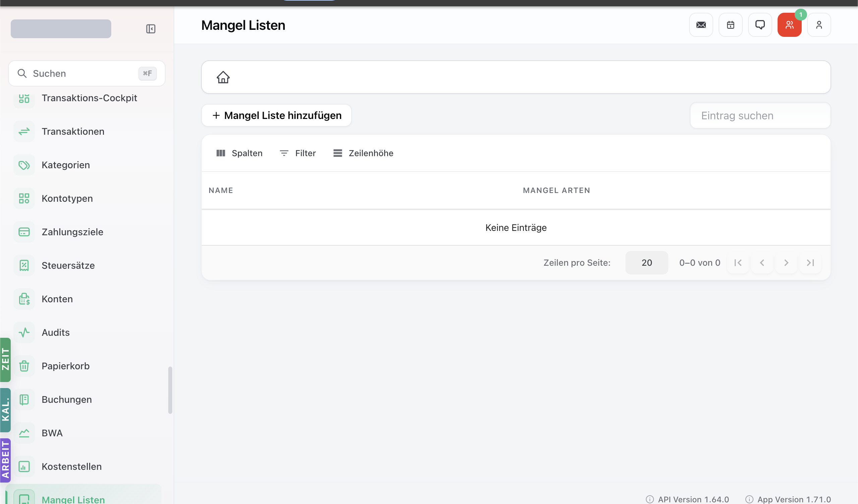Click the Buchungen book icon
The image size is (858, 504).
[24, 399]
